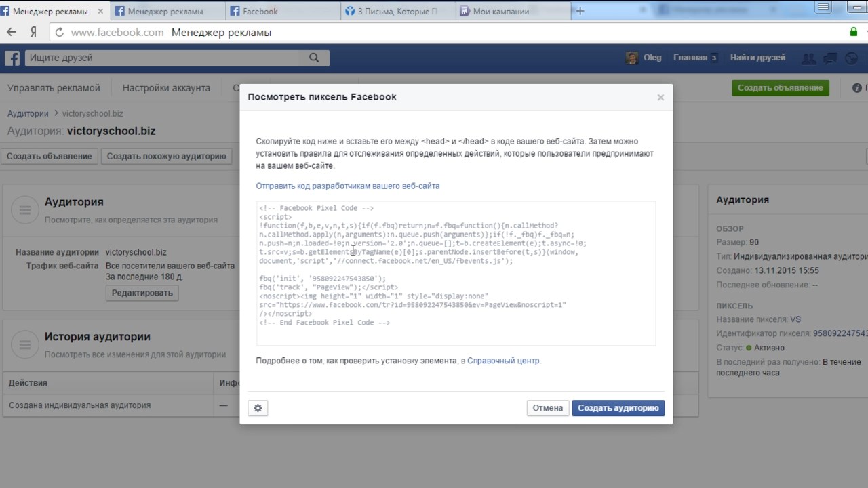Reload the page using refresh icon
This screenshot has width=868, height=488.
[59, 32]
